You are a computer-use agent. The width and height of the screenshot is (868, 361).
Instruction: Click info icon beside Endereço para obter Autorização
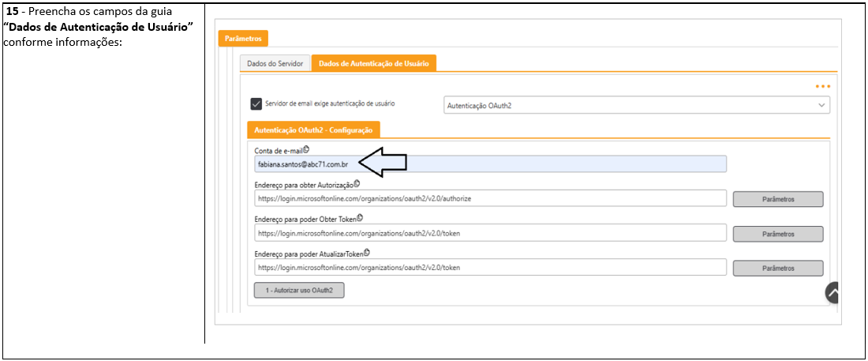point(357,183)
